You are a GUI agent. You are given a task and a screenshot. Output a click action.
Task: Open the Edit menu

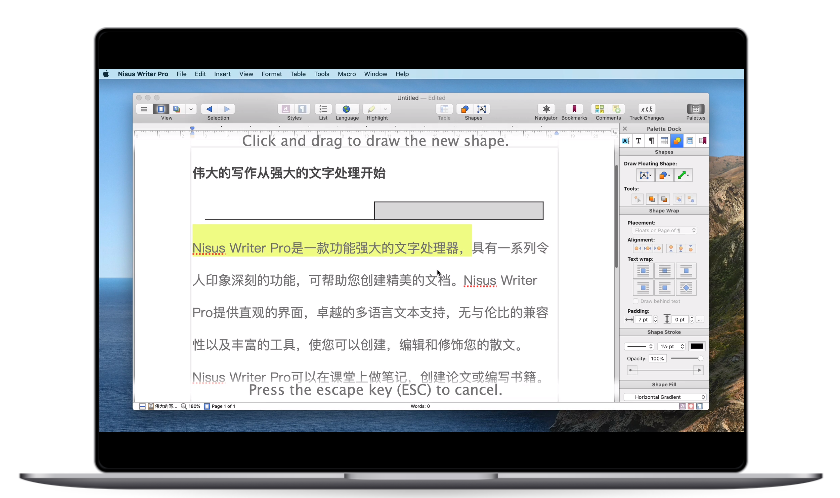200,74
